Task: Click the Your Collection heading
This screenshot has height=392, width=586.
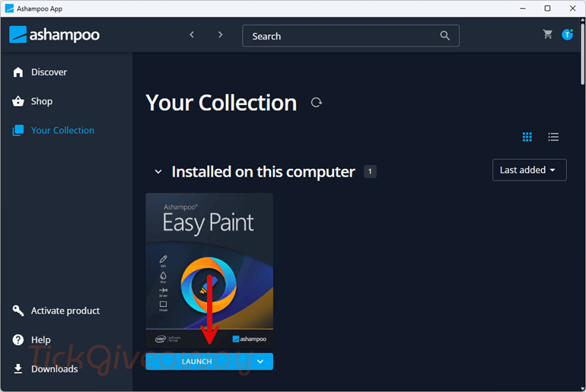Action: (221, 103)
